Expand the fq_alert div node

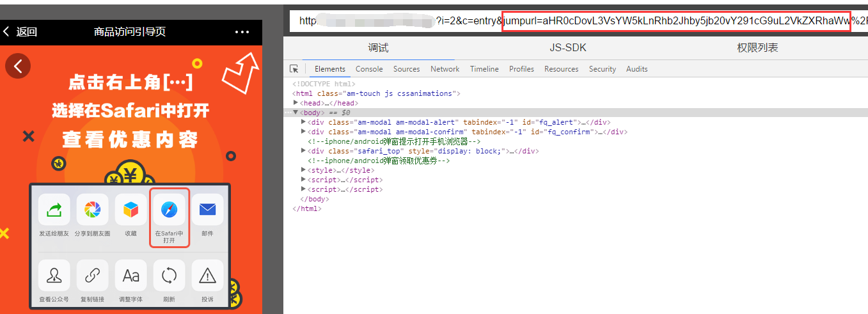[x=303, y=122]
